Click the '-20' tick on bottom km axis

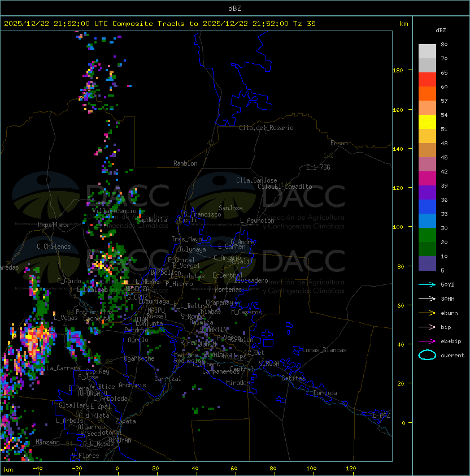[x=77, y=469]
